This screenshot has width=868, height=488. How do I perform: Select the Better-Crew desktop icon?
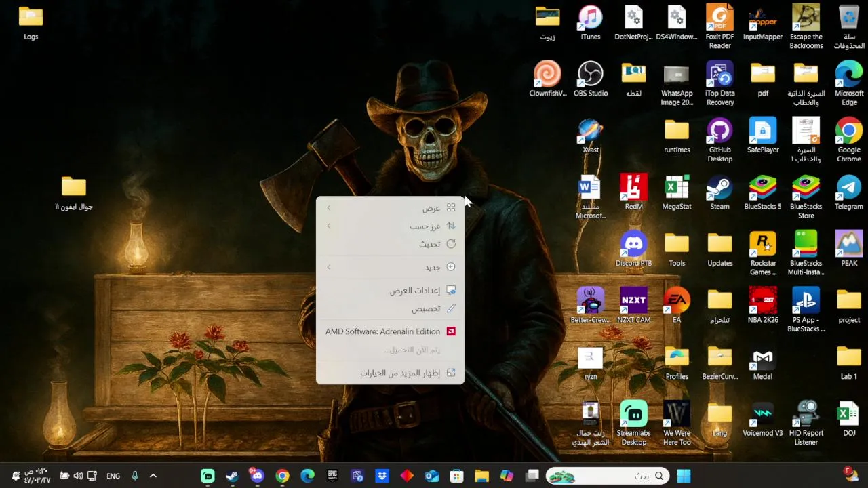pos(591,306)
